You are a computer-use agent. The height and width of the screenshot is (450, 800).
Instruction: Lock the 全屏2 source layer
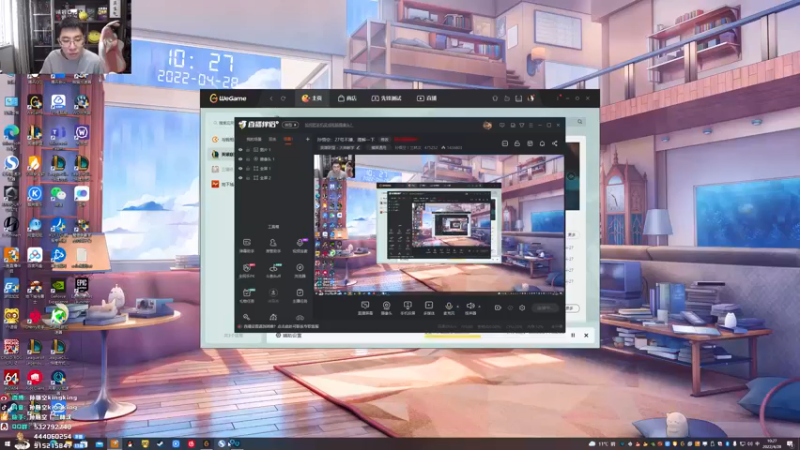point(248,178)
